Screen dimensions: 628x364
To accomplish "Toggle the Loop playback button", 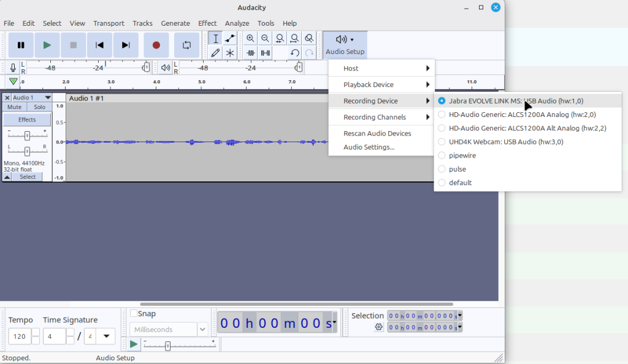I will click(186, 45).
